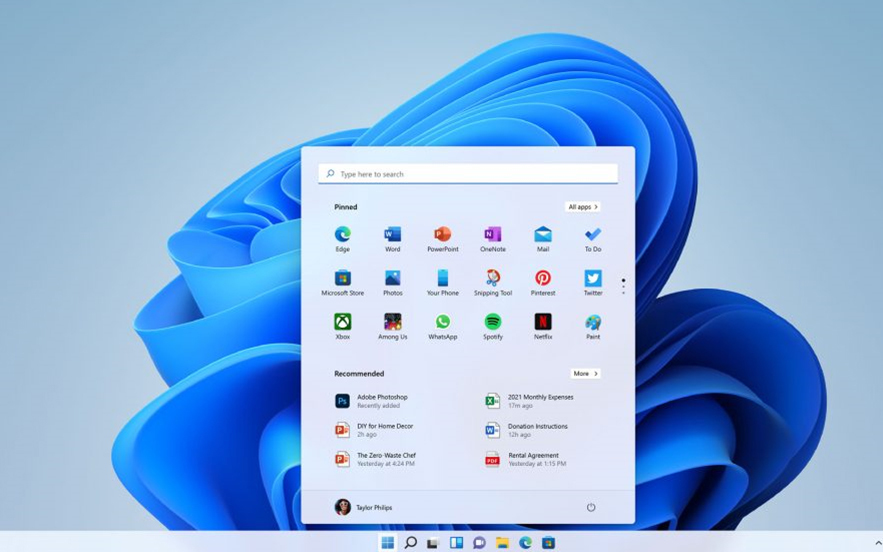Open Taylor Philips user account menu

364,507
